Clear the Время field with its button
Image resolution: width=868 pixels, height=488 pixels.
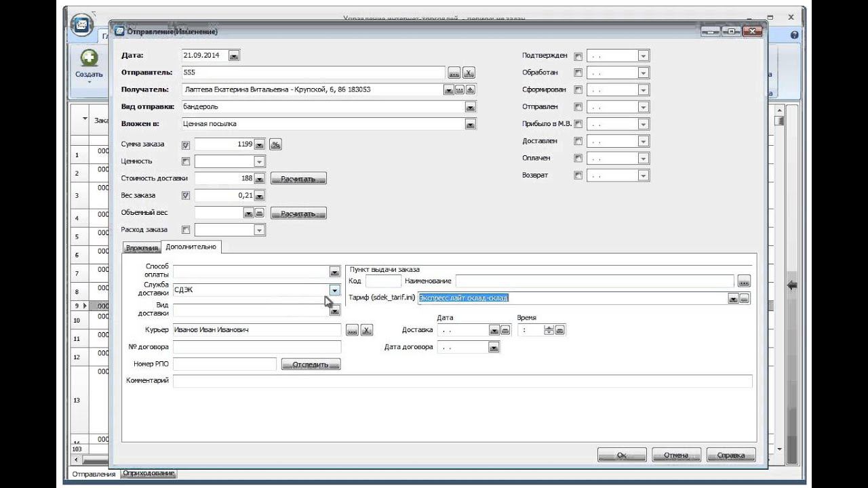560,330
